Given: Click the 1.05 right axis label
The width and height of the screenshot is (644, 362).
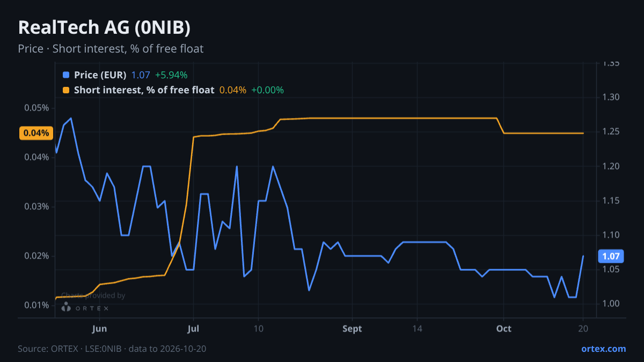Looking at the screenshot, I should 611,269.
